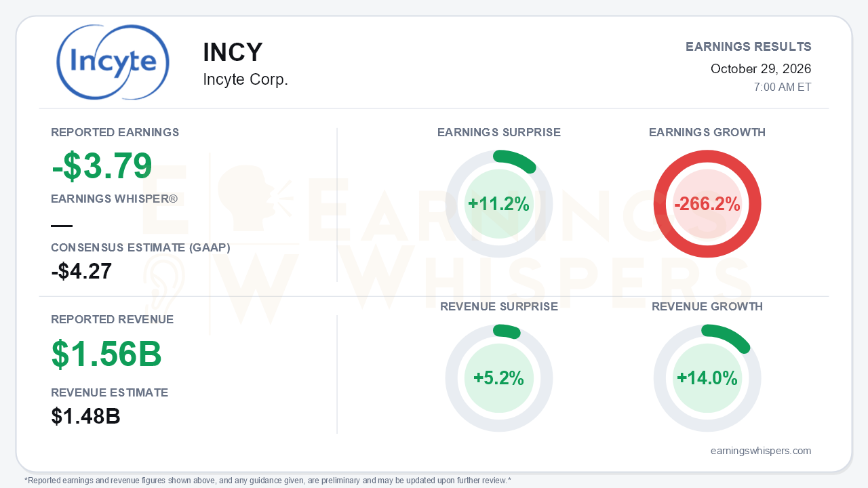Click the Revenue Growth heading
Viewport: 868px width, 488px height.
pos(707,306)
